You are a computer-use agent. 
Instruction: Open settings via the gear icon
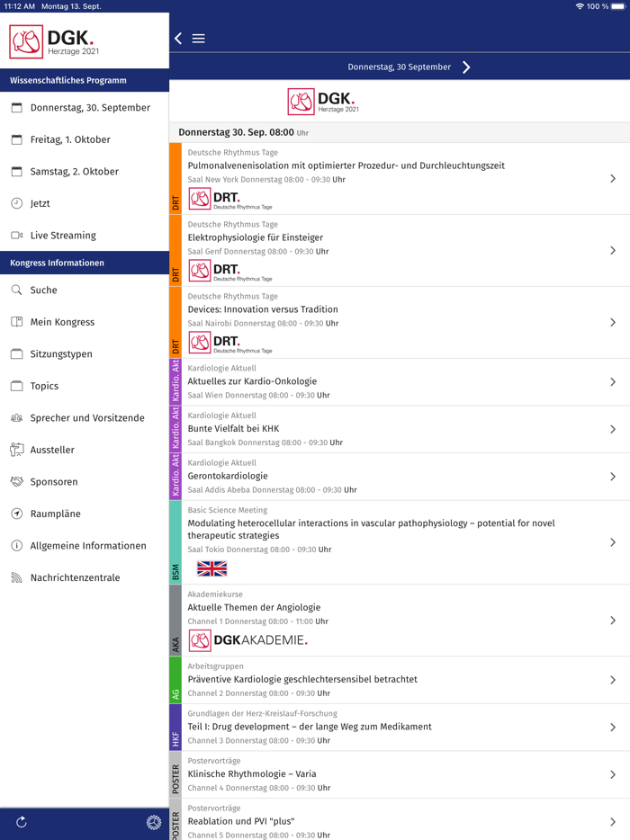tap(154, 822)
